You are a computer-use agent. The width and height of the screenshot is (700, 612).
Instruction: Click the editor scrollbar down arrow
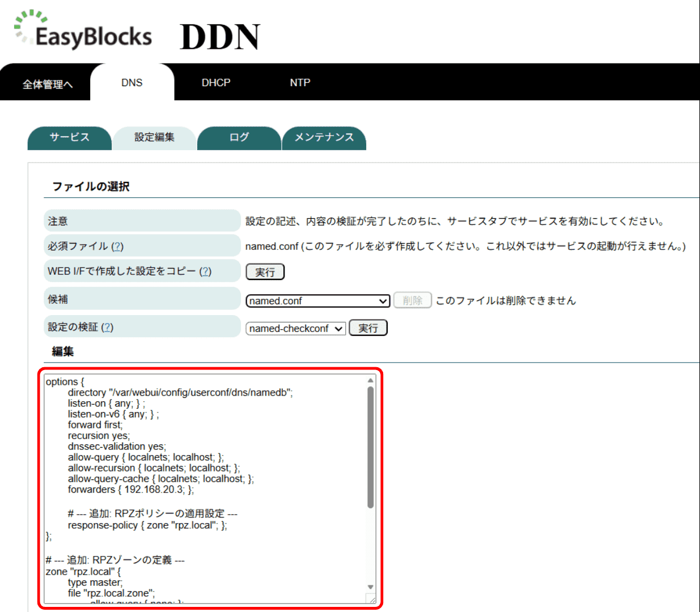tap(371, 587)
